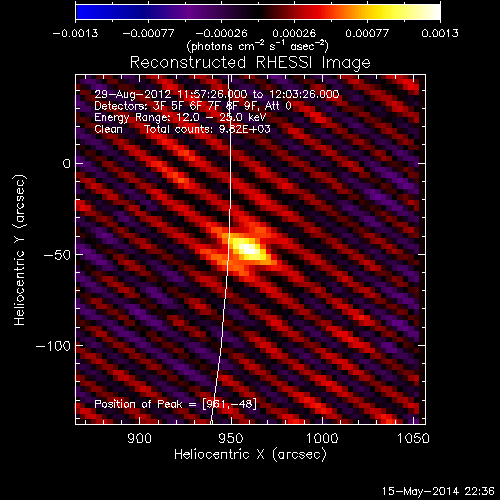Click the Y-axis tick label 0
Viewport: 500px width, 500px height.
(67, 163)
